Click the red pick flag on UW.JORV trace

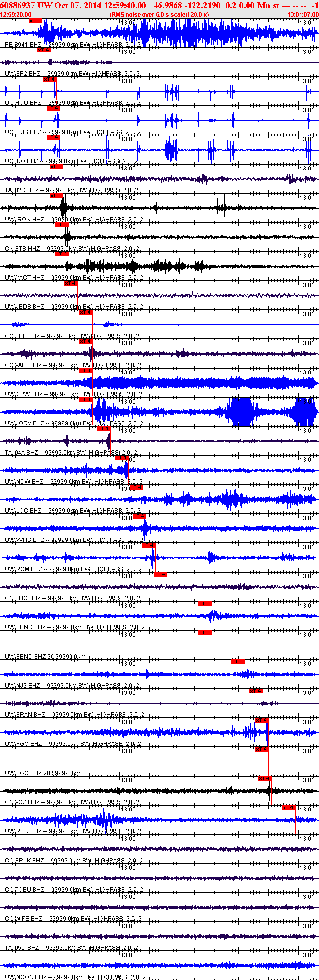(x=86, y=400)
